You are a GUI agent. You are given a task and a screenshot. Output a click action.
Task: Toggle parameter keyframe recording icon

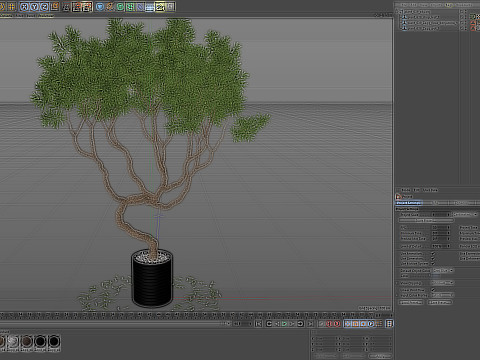pyautogui.click(x=371, y=324)
